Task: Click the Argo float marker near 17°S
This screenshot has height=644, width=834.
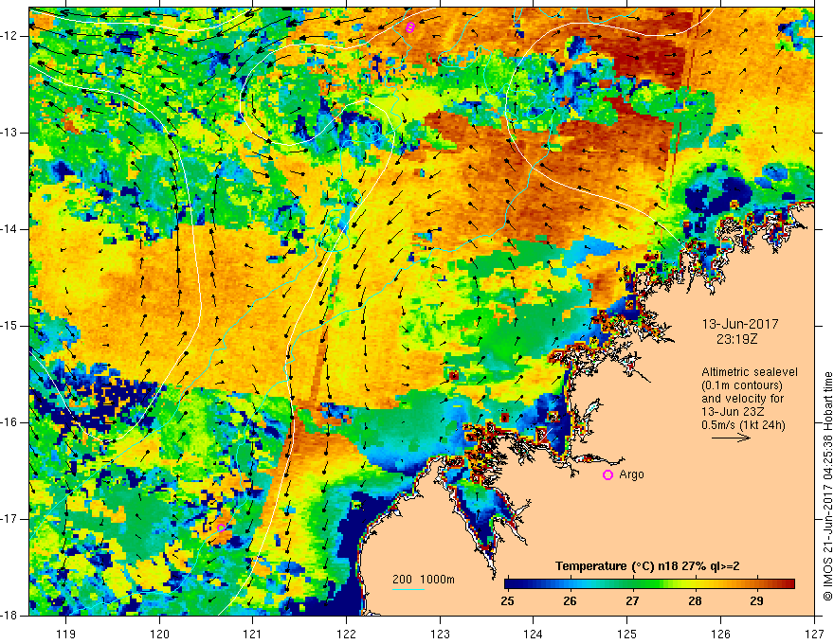Action: coord(221,528)
